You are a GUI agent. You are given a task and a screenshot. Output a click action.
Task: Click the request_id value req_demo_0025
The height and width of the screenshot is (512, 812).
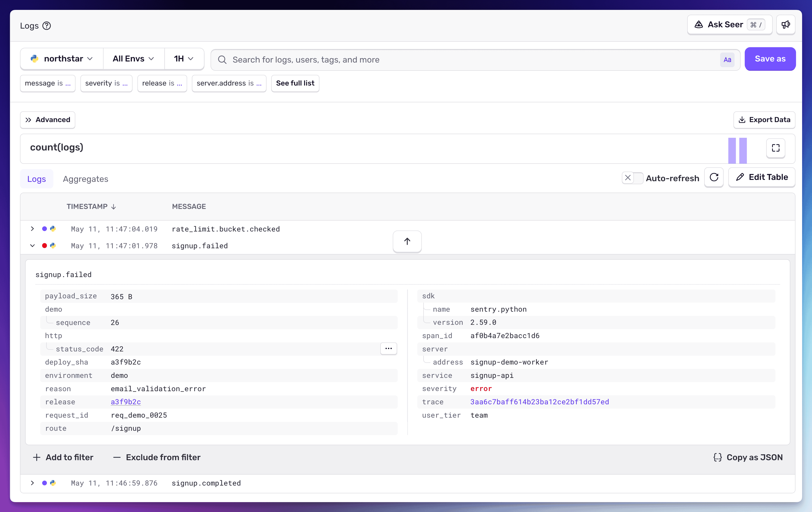point(139,415)
